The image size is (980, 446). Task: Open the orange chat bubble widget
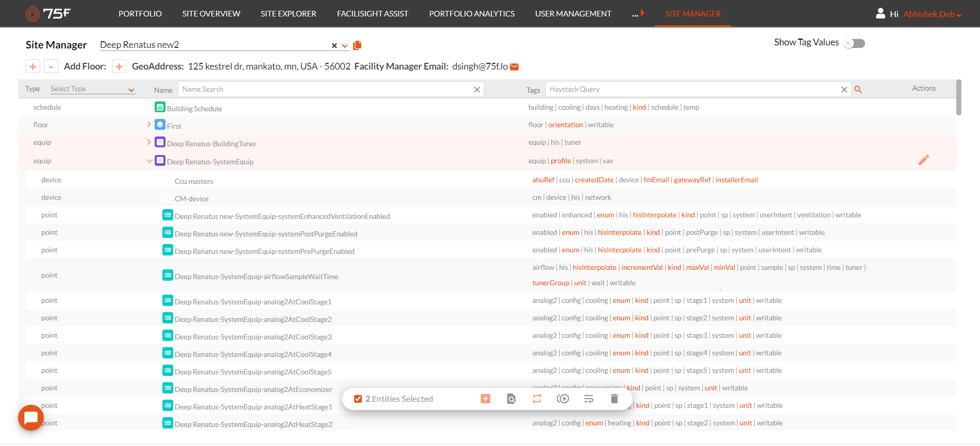(31, 418)
